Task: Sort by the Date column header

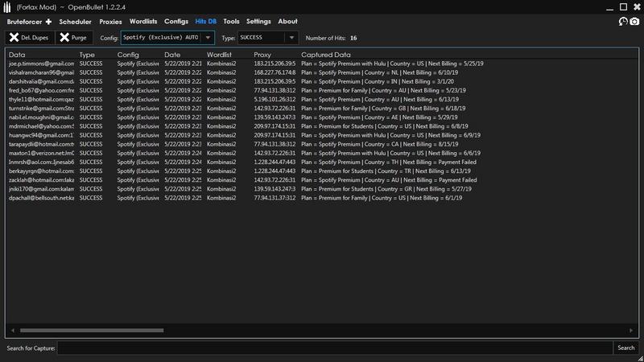Action: coord(172,55)
